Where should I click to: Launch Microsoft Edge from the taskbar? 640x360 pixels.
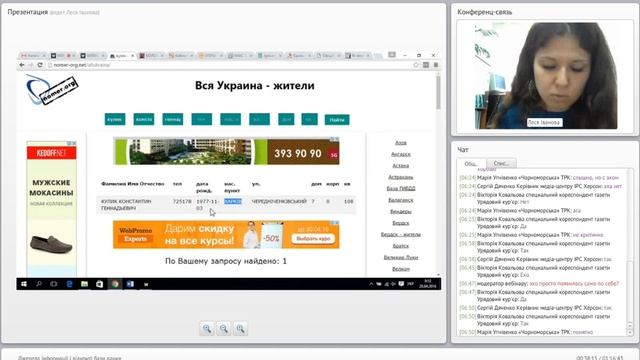click(69, 284)
